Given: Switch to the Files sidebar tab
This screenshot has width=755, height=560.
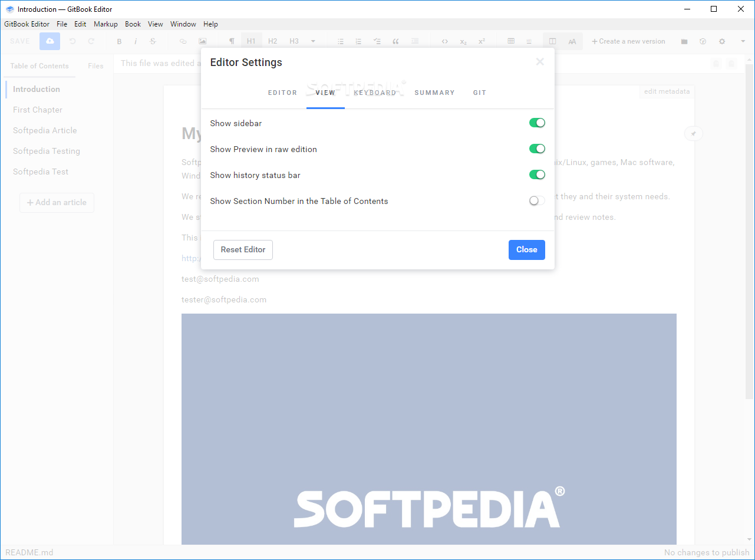Looking at the screenshot, I should [x=95, y=66].
